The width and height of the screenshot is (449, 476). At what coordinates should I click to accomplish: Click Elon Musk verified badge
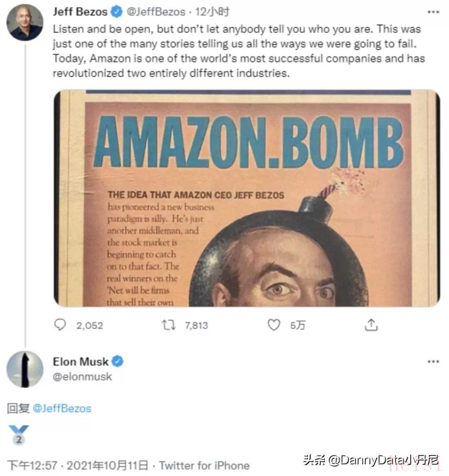(x=118, y=362)
